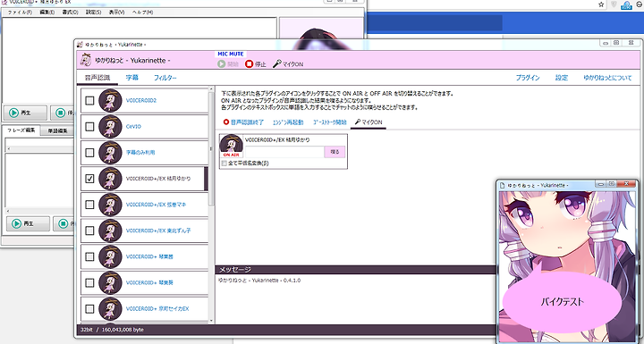Click the plugin text input box

[284, 152]
